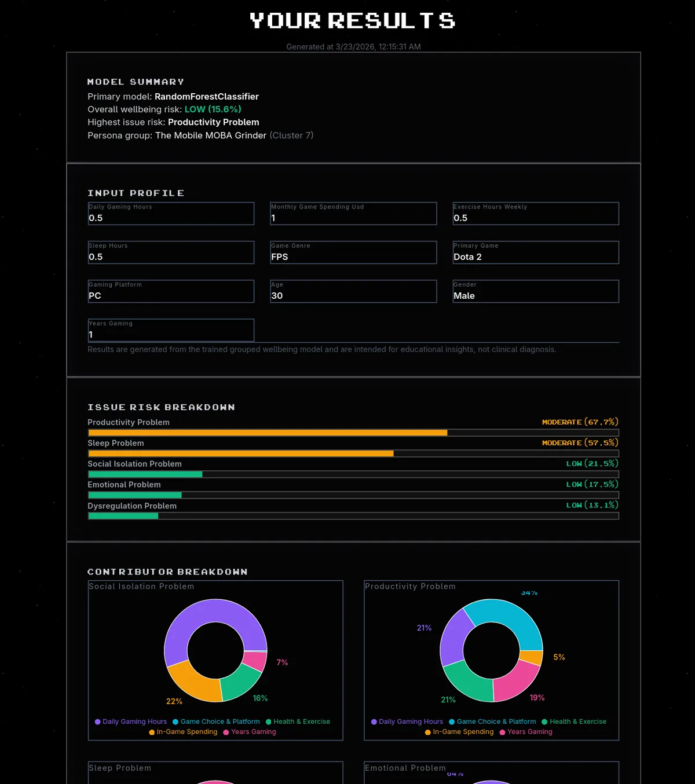Click Daily Gaming Hours legend in Social Isolation chart
This screenshot has height=784, width=695.
click(x=131, y=721)
